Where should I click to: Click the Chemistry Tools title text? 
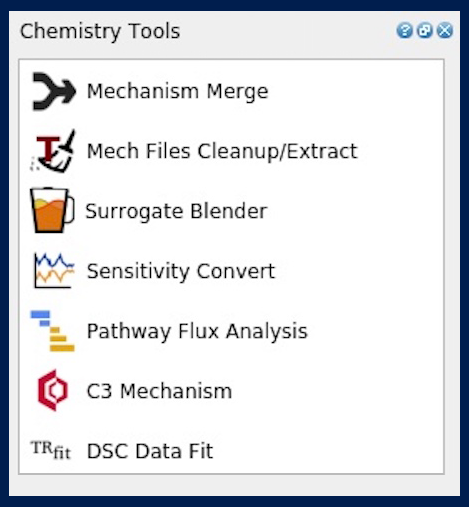tap(100, 31)
